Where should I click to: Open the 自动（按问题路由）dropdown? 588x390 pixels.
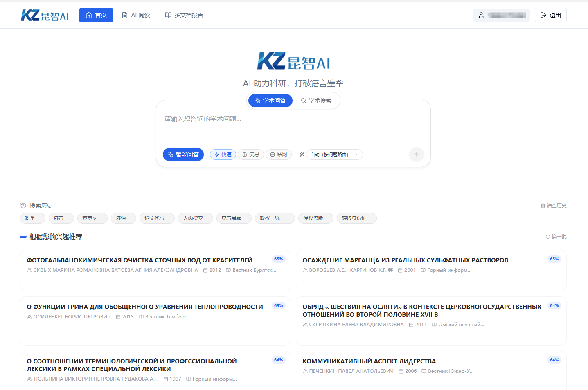coord(334,155)
